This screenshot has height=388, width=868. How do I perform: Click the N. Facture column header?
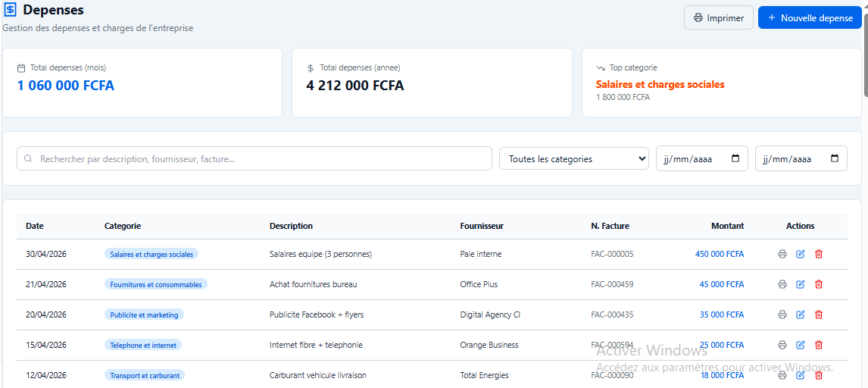[x=610, y=226]
